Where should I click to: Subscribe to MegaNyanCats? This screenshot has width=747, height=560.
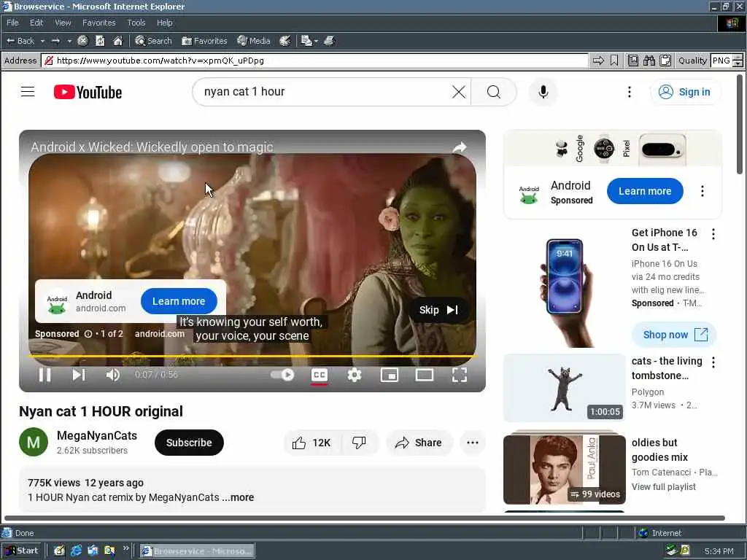pyautogui.click(x=189, y=443)
